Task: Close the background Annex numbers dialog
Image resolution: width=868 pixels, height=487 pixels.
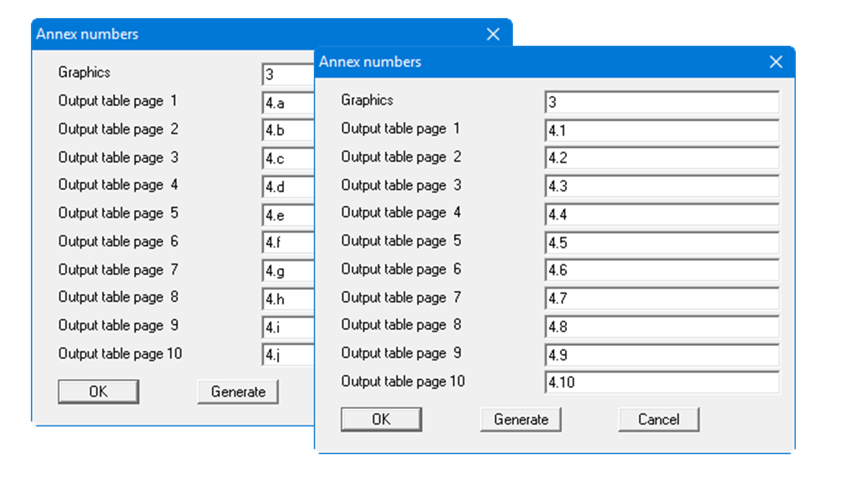Action: click(x=493, y=35)
